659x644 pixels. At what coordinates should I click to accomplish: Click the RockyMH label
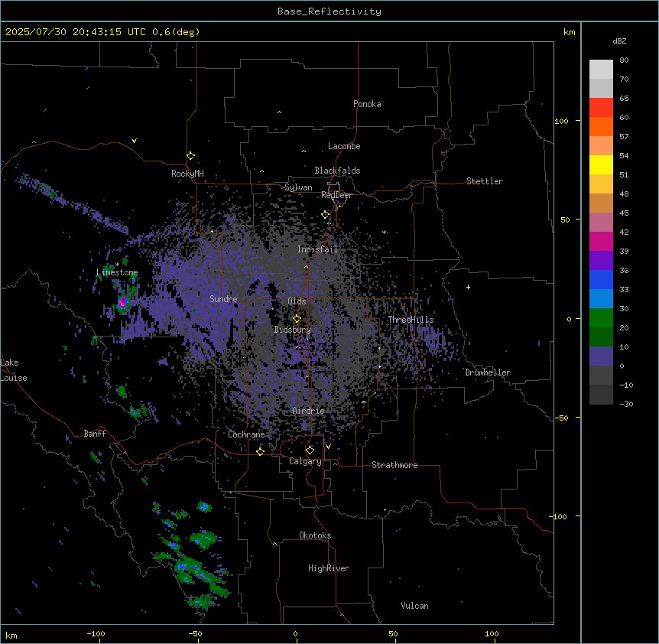187,174
